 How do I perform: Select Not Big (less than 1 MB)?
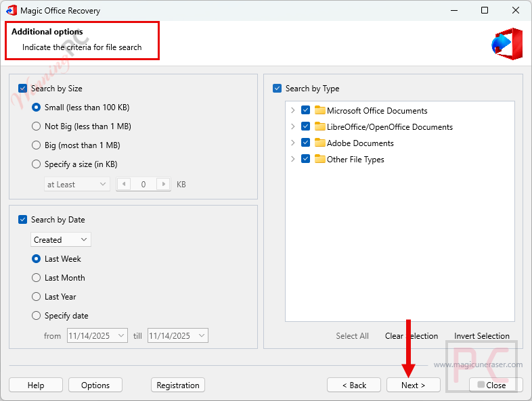point(36,126)
